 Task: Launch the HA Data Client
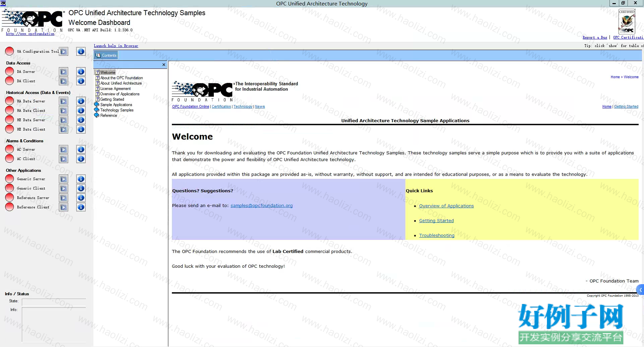click(x=64, y=110)
